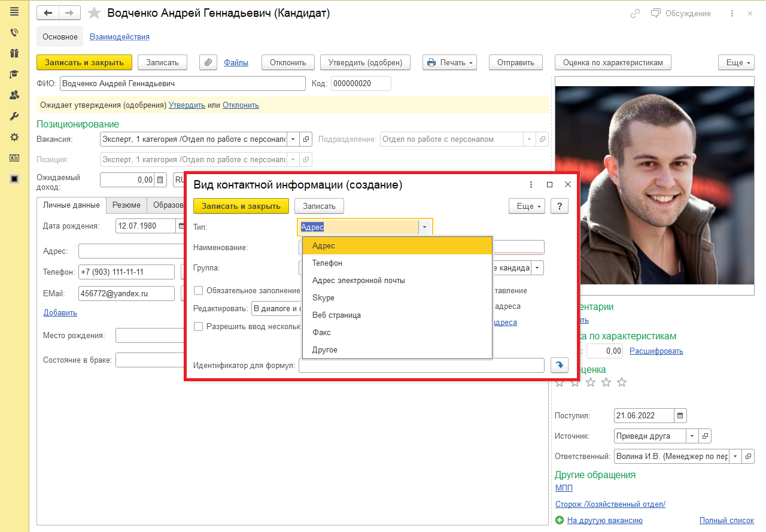This screenshot has height=532, width=766.
Task: Click the paperclip attachment icon
Action: pyautogui.click(x=208, y=62)
